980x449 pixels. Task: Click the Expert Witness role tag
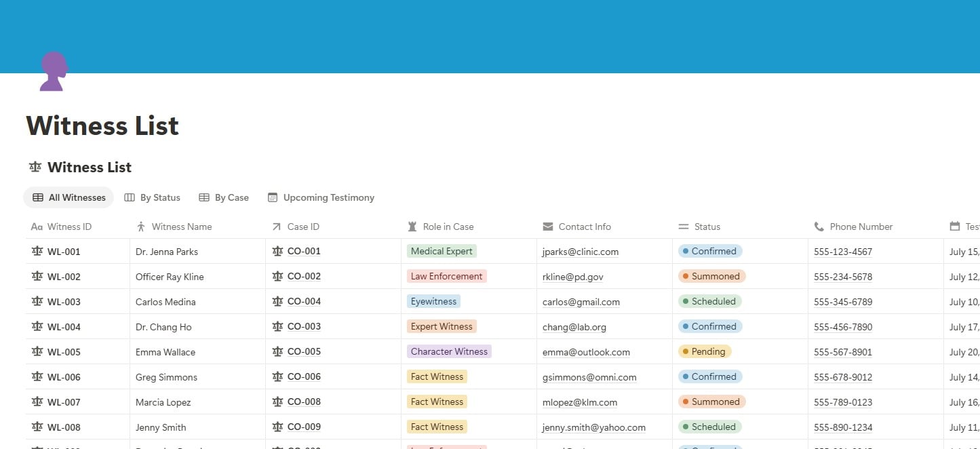click(442, 326)
